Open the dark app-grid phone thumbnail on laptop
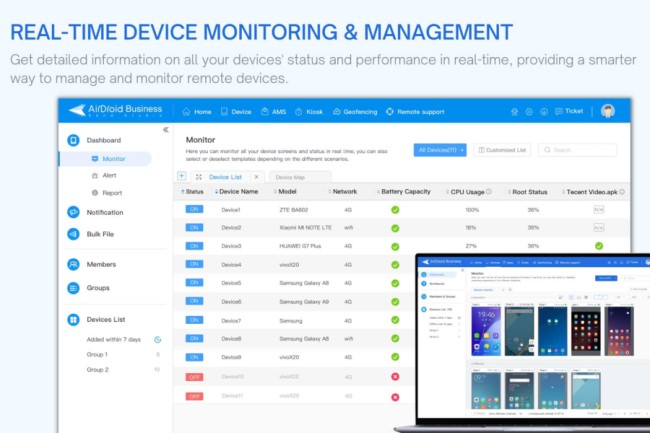 (x=586, y=331)
